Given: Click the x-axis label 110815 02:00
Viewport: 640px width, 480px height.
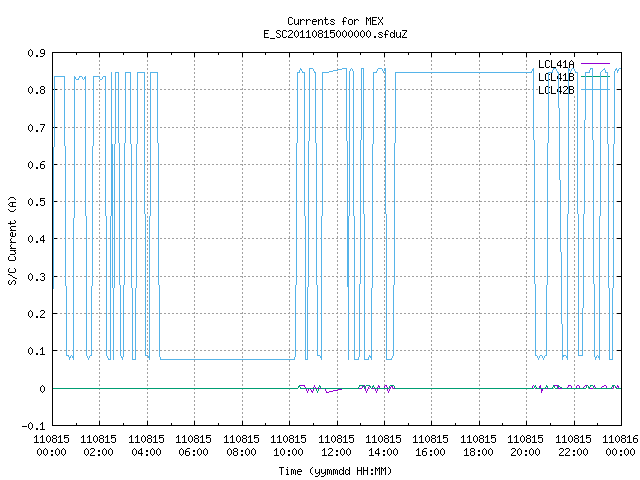Looking at the screenshot, I should [98, 446].
